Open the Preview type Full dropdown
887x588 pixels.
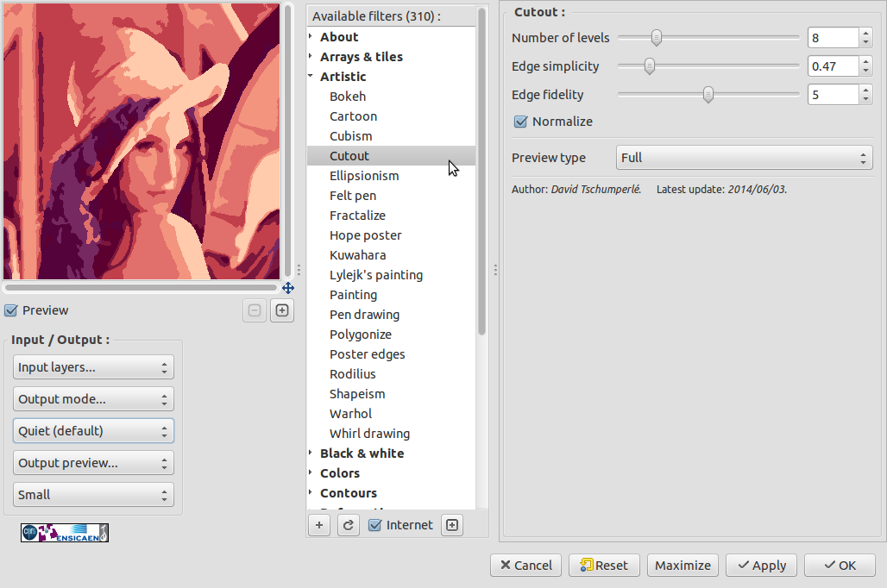744,158
